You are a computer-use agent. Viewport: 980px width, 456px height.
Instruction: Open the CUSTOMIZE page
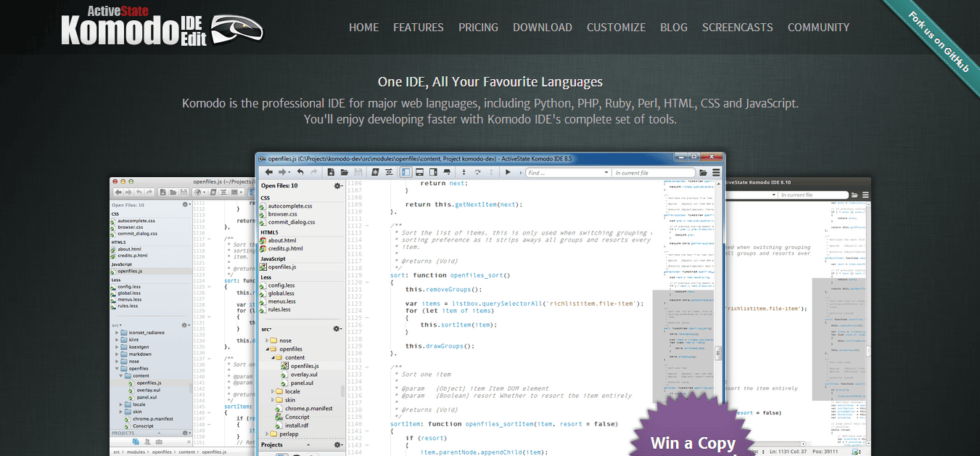616,28
